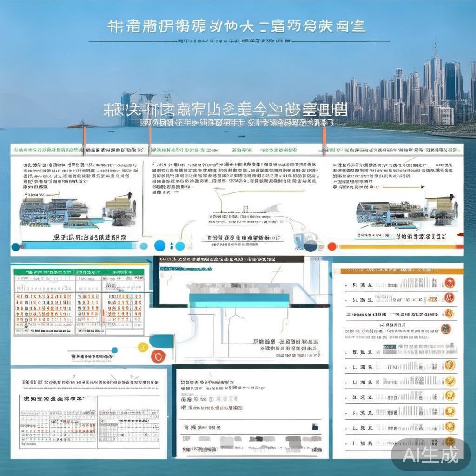The image size is (476, 476).
Task: Click the green-header table with orange entries
Action: 79,302
